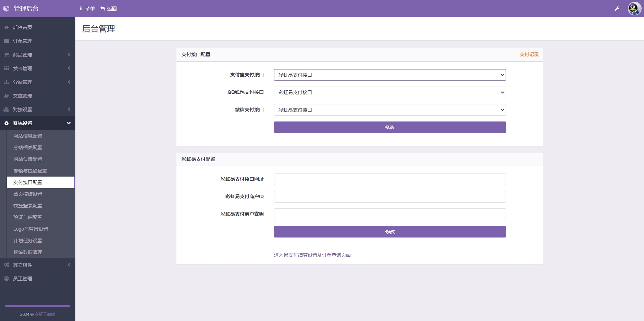
Task: Click the wrench settings icon in top bar
Action: [617, 9]
